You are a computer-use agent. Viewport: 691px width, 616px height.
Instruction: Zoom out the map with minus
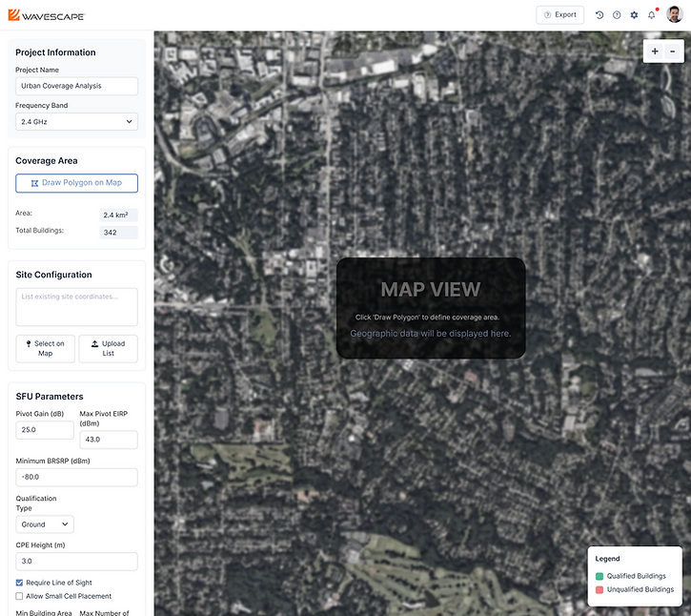[x=673, y=51]
